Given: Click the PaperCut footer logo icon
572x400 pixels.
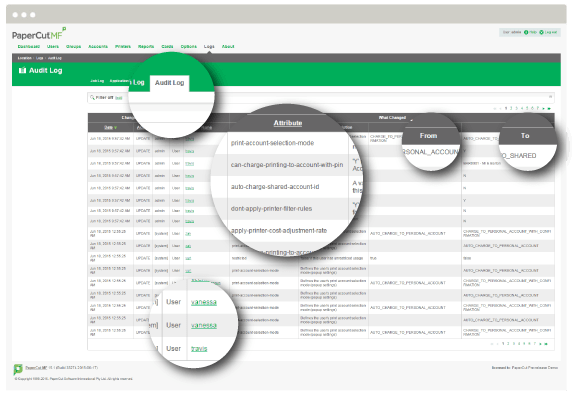Looking at the screenshot, I should 18,369.
